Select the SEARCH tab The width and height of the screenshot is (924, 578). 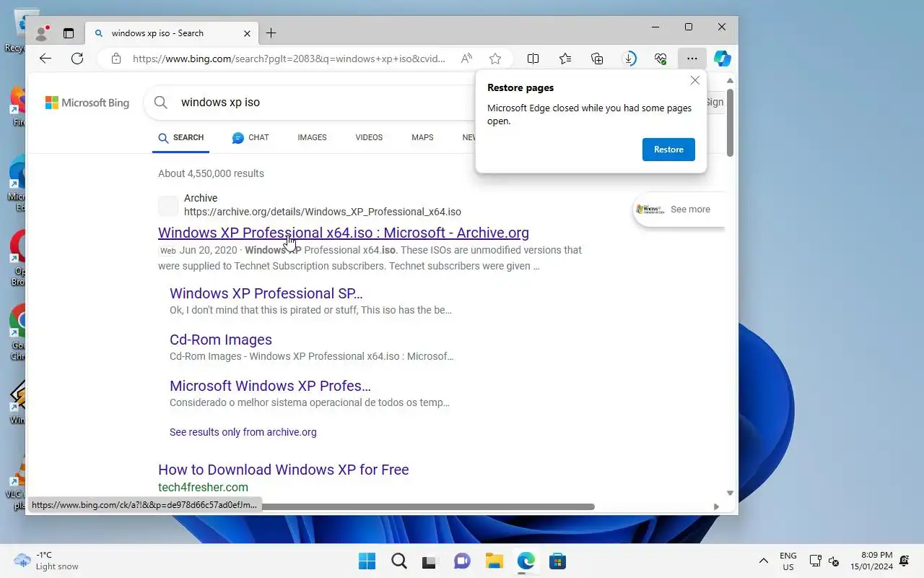click(x=181, y=137)
